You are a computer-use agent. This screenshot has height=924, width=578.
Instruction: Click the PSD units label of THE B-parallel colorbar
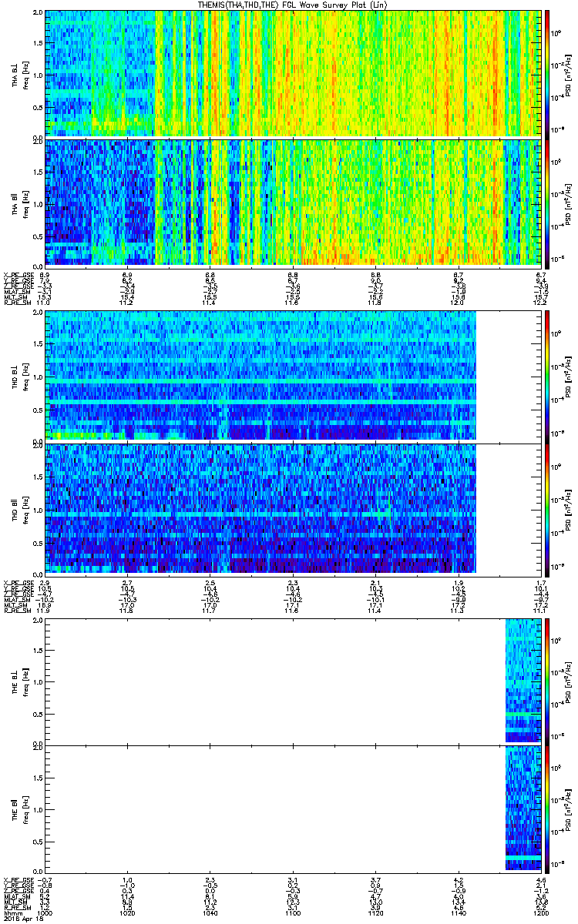[x=569, y=810]
